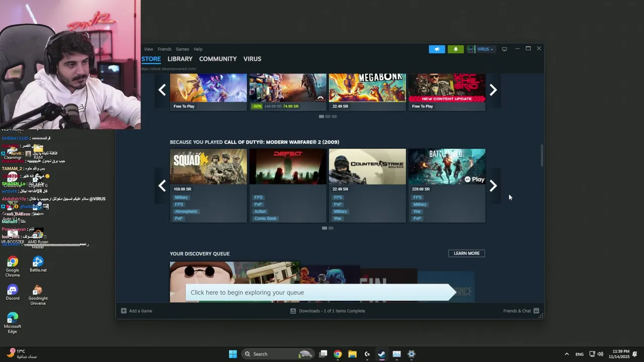
Task: Switch to the LIBRARY tab
Action: pos(180,59)
